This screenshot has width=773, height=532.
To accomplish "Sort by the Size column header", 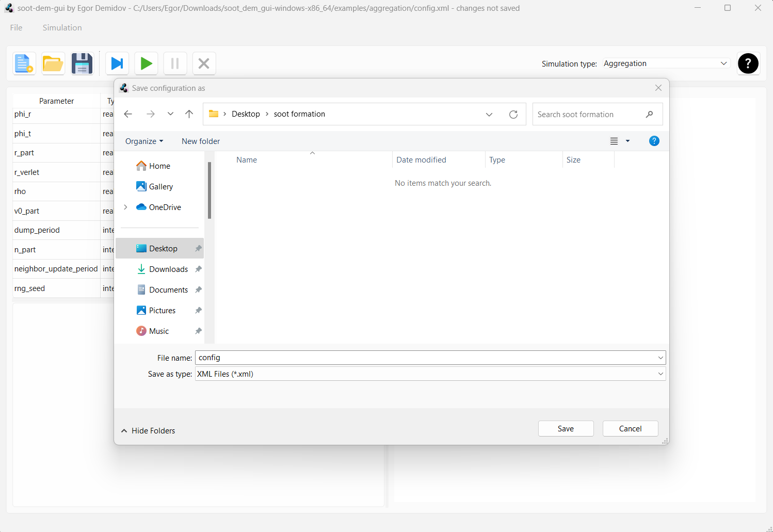I will 588,160.
